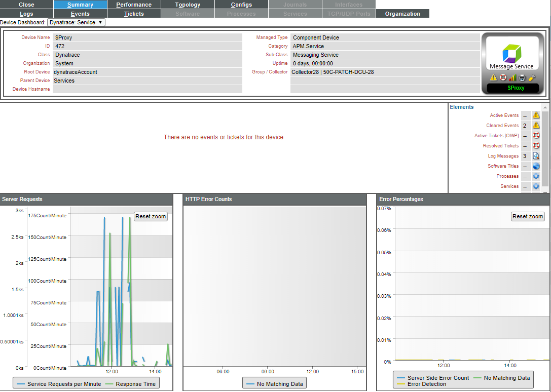551x392 pixels.
Task: Open the Device Dashboard dropdown
Action: (x=75, y=22)
